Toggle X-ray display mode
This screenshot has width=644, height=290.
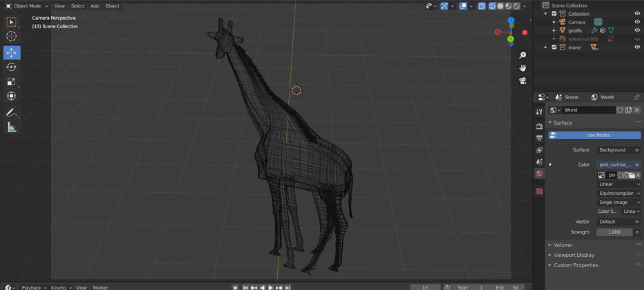(x=482, y=6)
